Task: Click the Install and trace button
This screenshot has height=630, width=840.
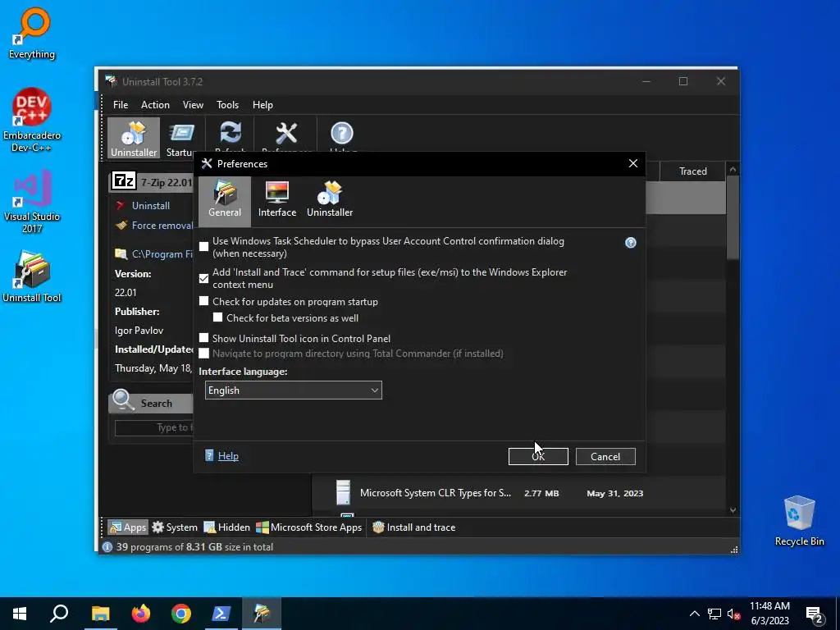Action: tap(413, 527)
